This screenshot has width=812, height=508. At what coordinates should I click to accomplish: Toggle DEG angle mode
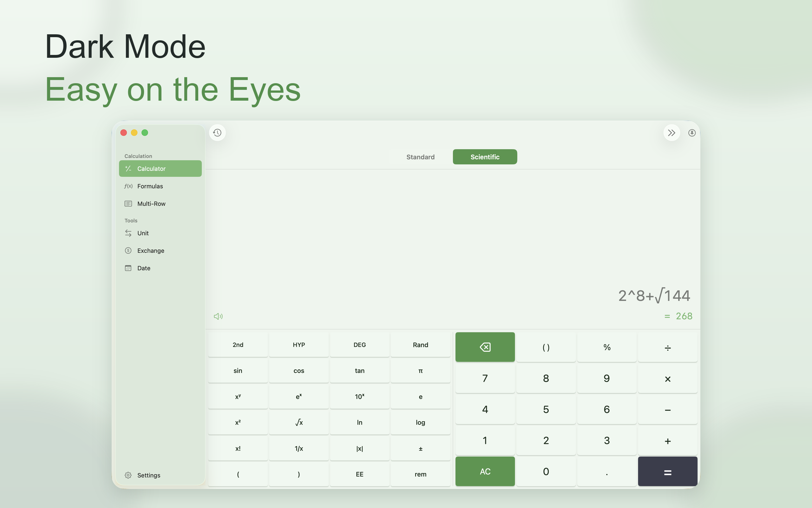359,345
